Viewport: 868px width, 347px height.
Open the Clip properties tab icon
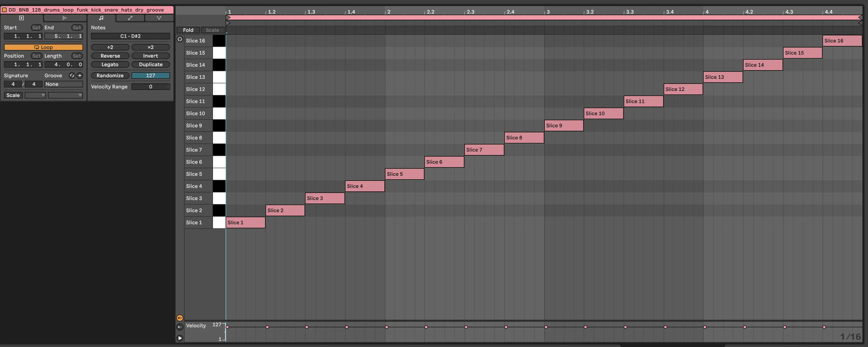tap(21, 18)
